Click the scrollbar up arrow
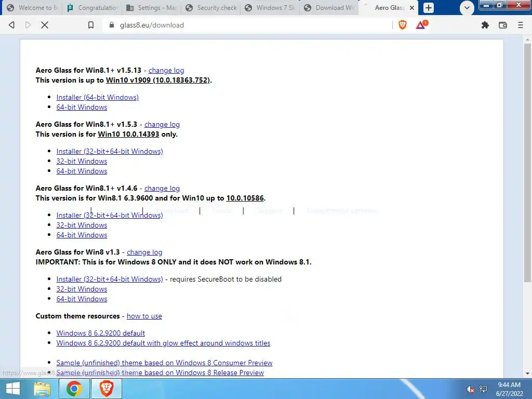Screen dimensions: 532x399 point(527,39)
